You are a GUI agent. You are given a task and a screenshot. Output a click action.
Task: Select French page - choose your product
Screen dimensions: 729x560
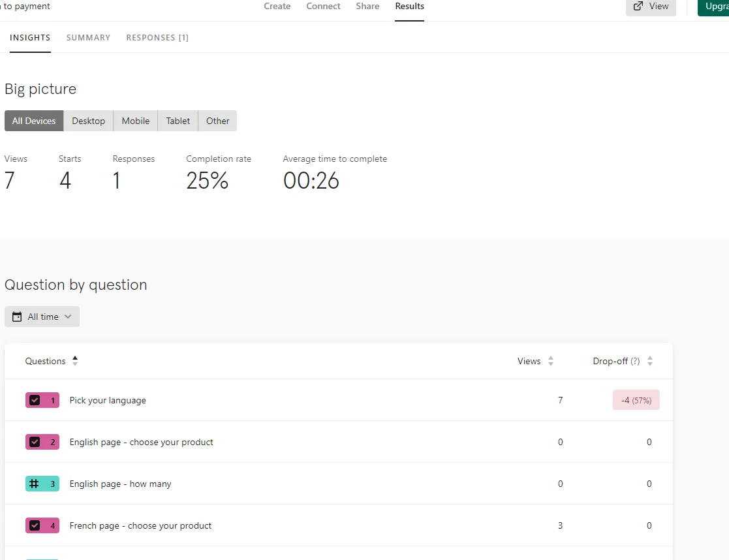(339, 525)
